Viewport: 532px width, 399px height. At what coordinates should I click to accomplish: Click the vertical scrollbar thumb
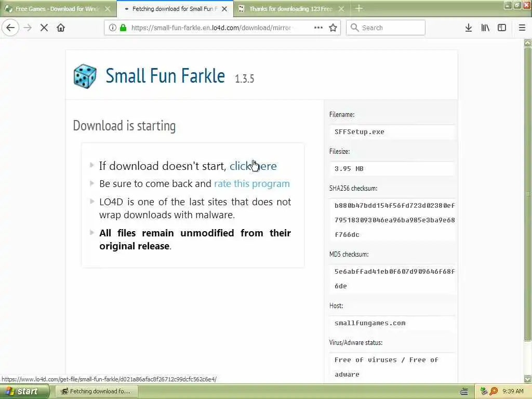click(527, 194)
